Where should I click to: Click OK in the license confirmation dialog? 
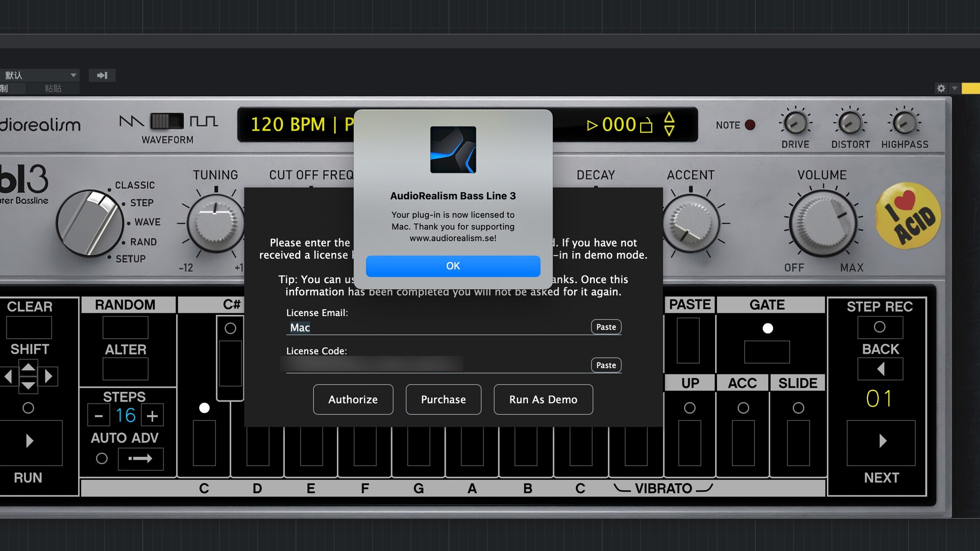coord(453,266)
